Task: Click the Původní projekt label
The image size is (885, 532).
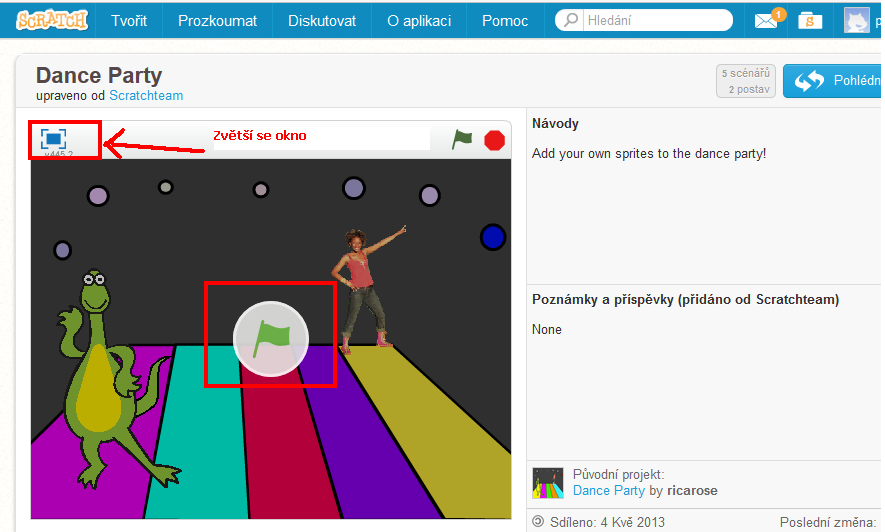Action: (619, 474)
